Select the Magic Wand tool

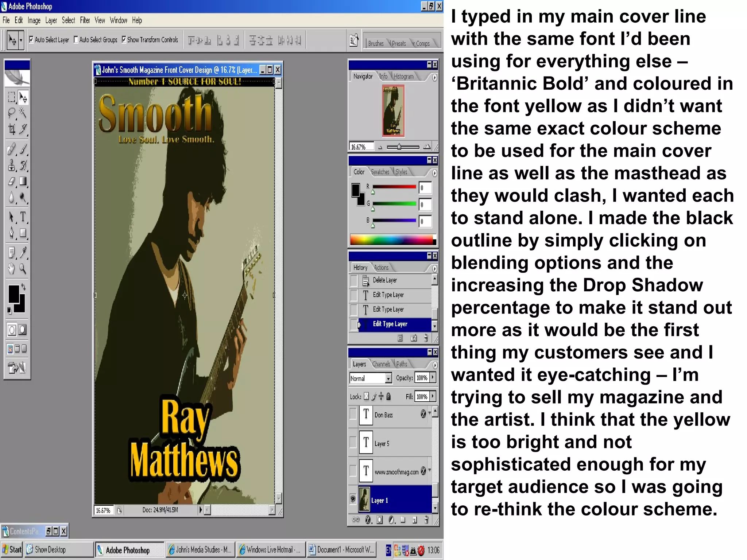coord(23,113)
